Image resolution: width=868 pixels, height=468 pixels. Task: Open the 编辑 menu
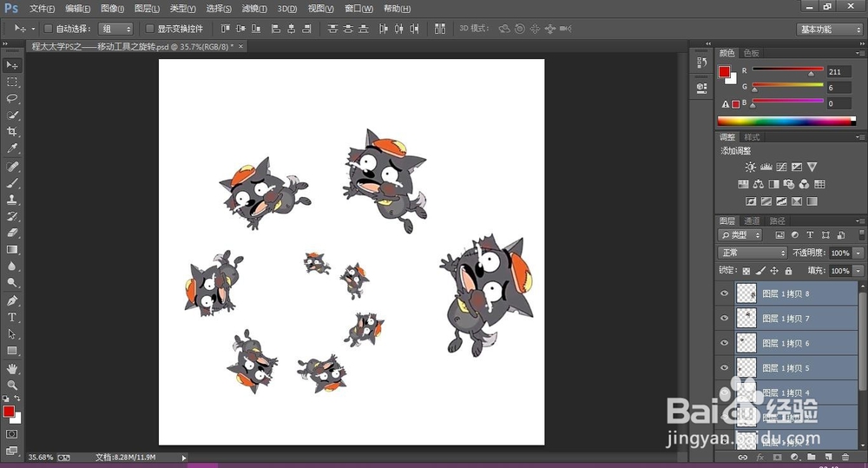tap(77, 9)
